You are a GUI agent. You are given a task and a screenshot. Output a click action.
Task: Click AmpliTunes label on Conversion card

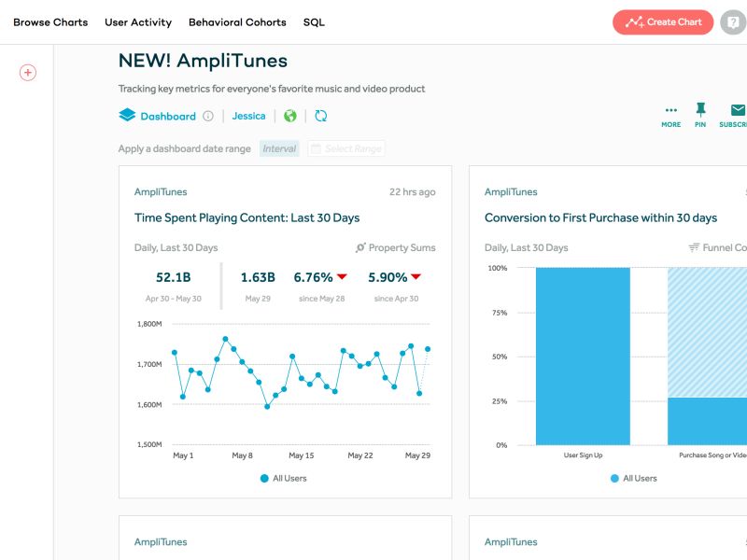[511, 192]
